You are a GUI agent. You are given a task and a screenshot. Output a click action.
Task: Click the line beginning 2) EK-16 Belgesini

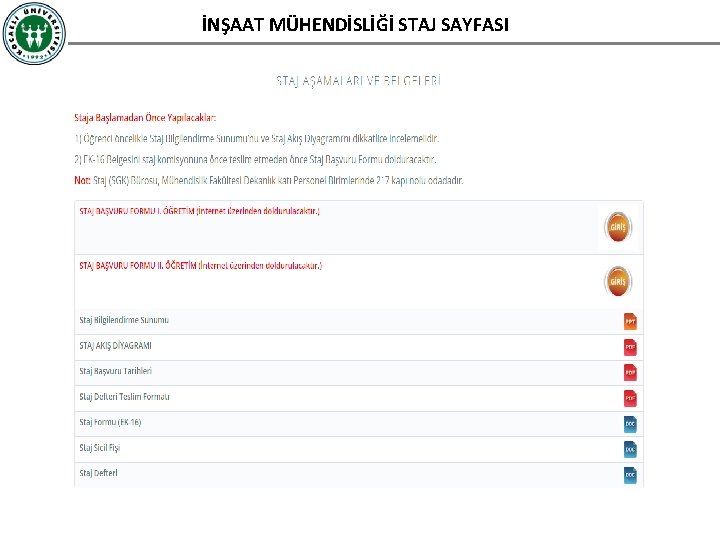[x=255, y=159]
